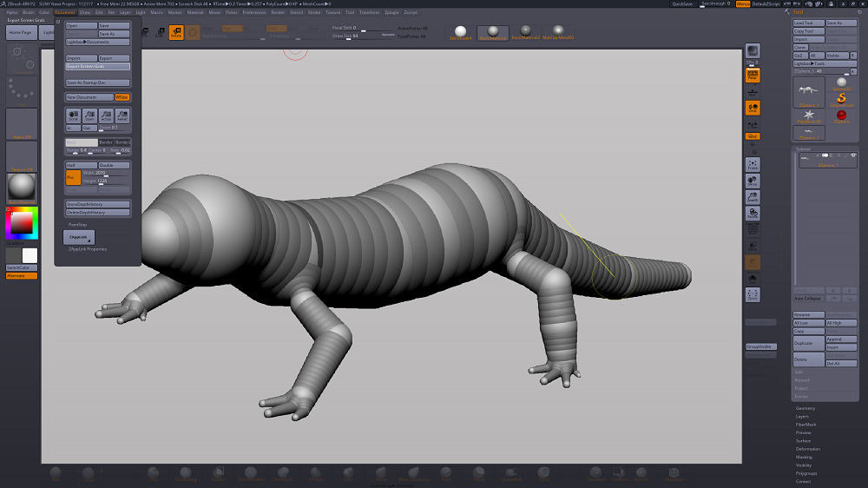Expand the Geometry subpalette
Screen dimensions: 868x488
(805, 408)
